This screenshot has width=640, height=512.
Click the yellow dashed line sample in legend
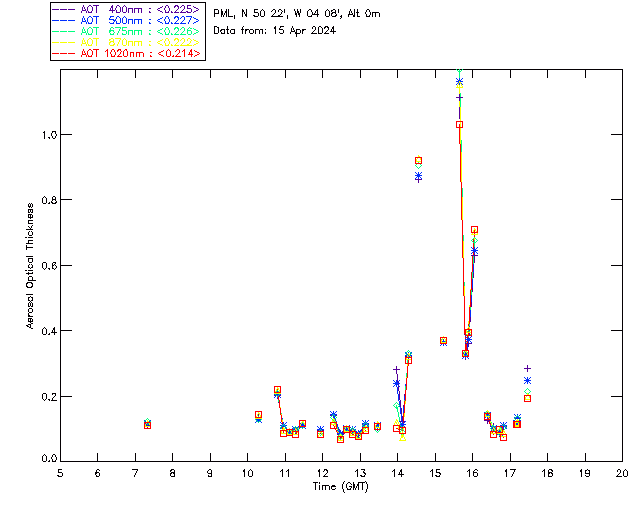click(x=64, y=42)
